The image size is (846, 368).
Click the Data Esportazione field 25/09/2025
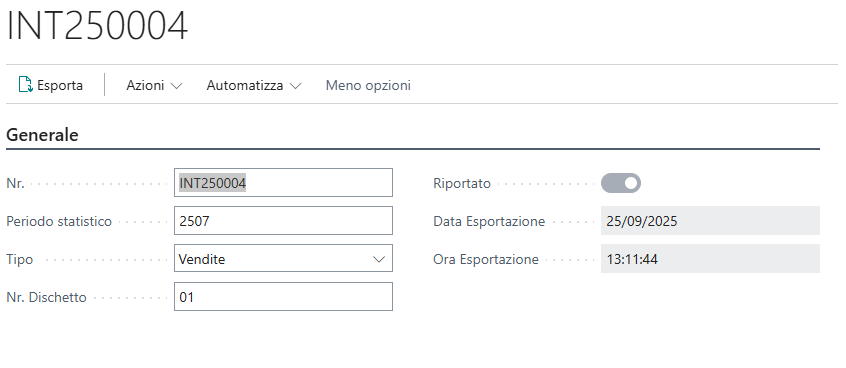(710, 221)
